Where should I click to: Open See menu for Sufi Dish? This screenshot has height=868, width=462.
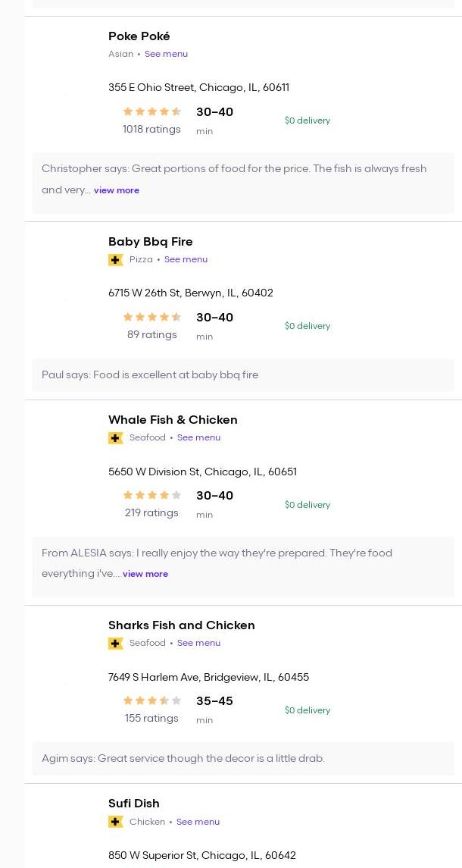pos(198,822)
